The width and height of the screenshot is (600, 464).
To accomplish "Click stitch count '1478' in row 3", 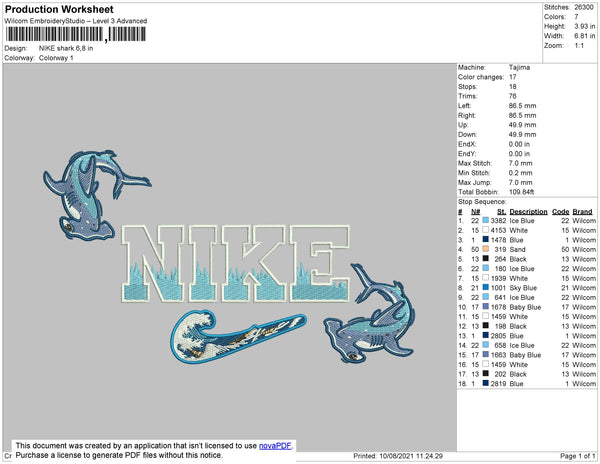I will click(498, 239).
